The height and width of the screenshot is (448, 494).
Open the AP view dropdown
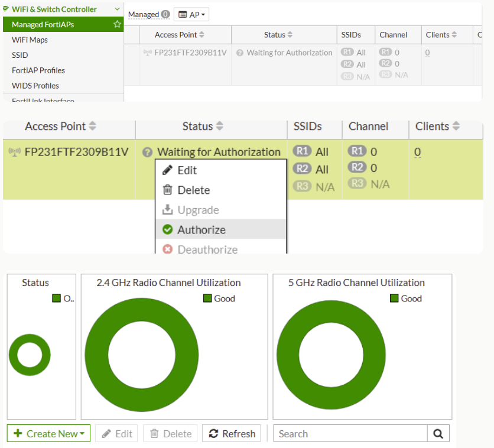[191, 15]
